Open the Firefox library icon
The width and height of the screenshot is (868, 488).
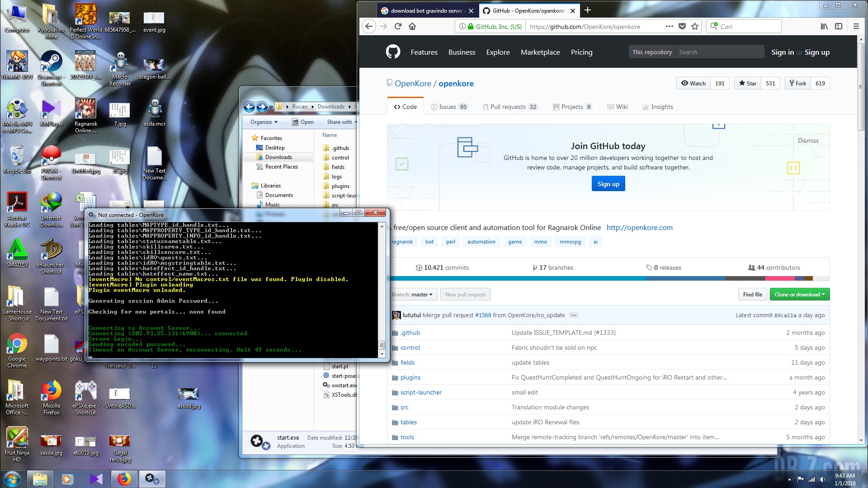pos(823,26)
